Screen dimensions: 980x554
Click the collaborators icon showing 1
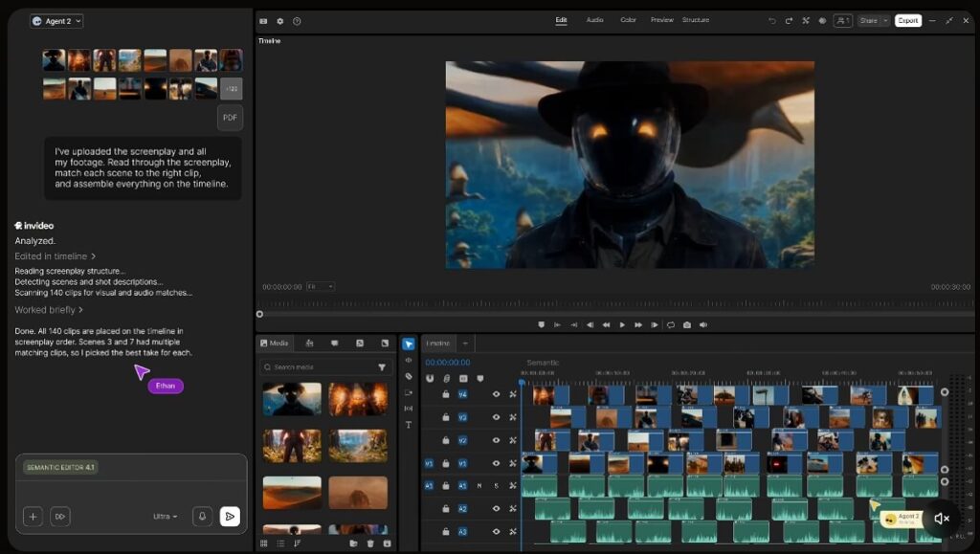[x=842, y=21]
